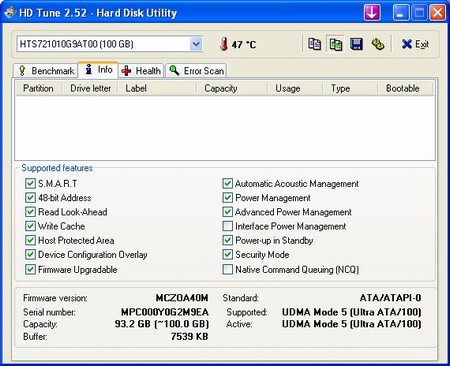This screenshot has height=366, width=450.
Task: Go to the Error Scan tab
Action: point(196,71)
